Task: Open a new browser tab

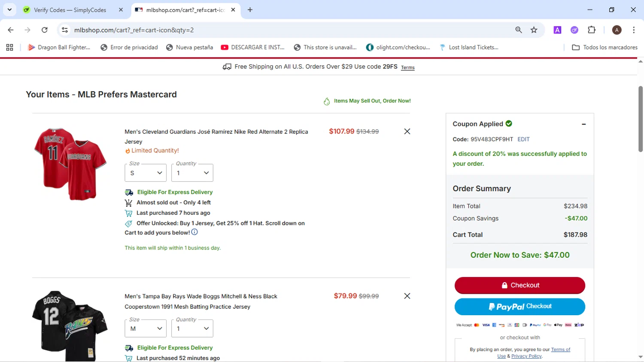Action: [250, 10]
